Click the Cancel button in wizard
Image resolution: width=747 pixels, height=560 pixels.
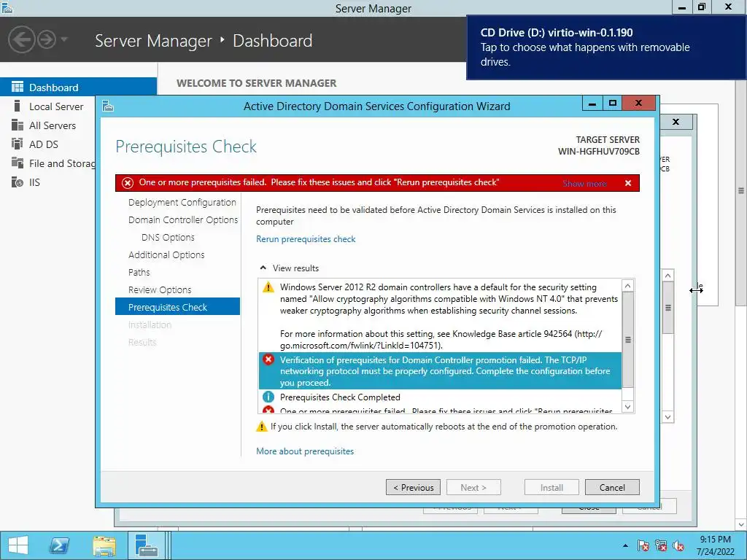pos(612,487)
